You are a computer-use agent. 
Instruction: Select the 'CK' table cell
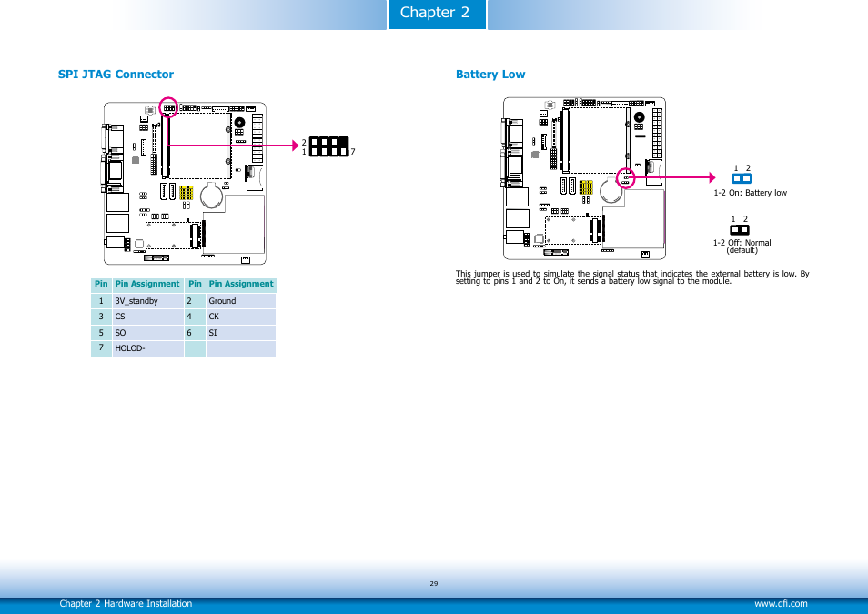coord(241,317)
